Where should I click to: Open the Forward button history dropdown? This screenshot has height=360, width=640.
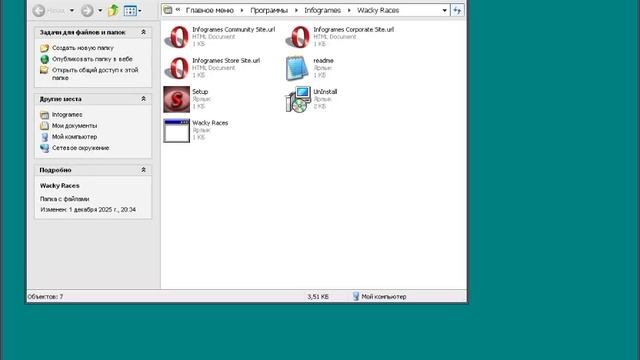[x=100, y=10]
